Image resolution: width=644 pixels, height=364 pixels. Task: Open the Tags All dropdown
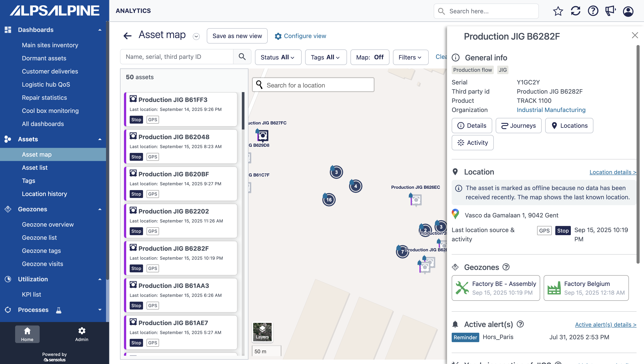click(x=326, y=57)
